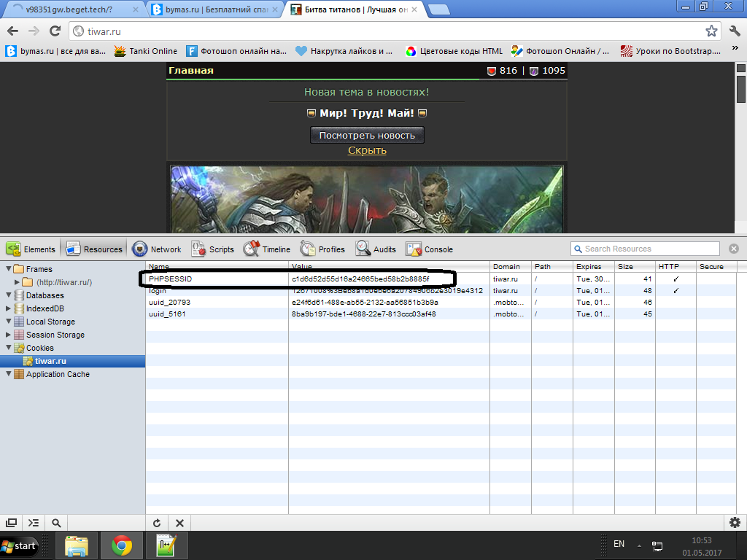This screenshot has width=747, height=560.
Task: Expand the Session Storage node
Action: [8, 335]
